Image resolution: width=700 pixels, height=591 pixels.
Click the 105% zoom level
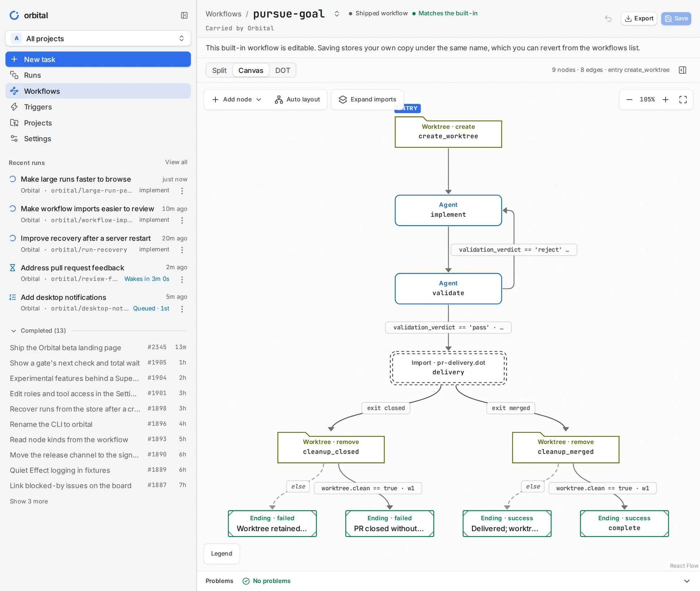[x=647, y=100]
